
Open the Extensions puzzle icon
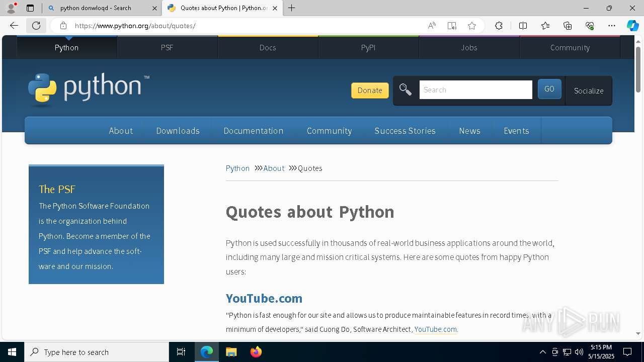point(499,26)
